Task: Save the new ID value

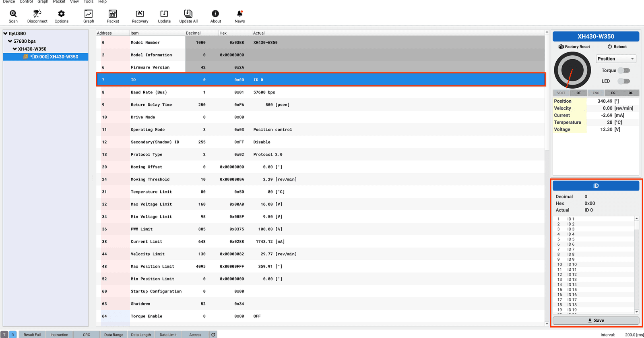Action: point(596,321)
